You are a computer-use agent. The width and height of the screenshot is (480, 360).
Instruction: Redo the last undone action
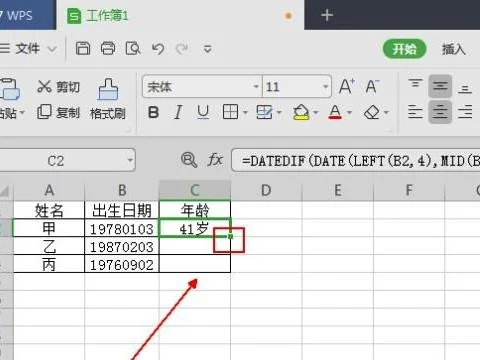pos(182,49)
